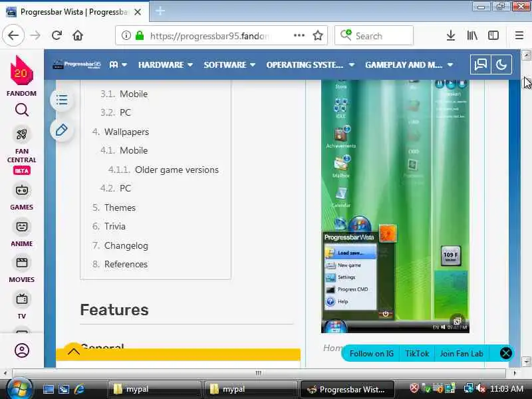Jump to 7. Changelog section
The height and width of the screenshot is (399, 532).
pyautogui.click(x=120, y=245)
